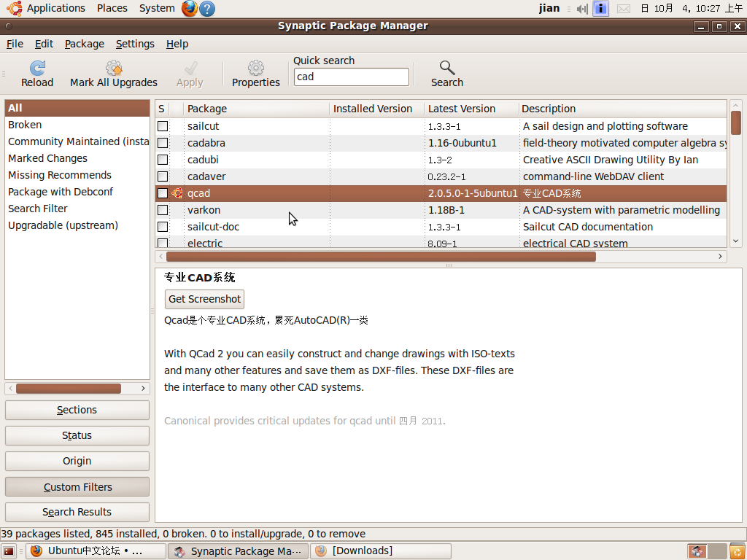Viewport: 747px width, 560px height.
Task: Click the Custom Filters button
Action: click(77, 486)
